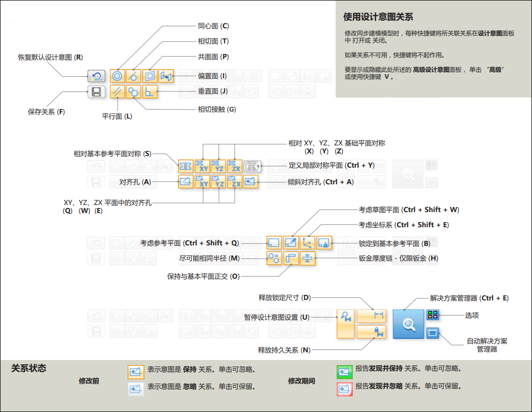The height and width of the screenshot is (412, 532).
Task: Click the symmetric about base planes icon (相对基本参考平面对称)
Action: tap(186, 166)
